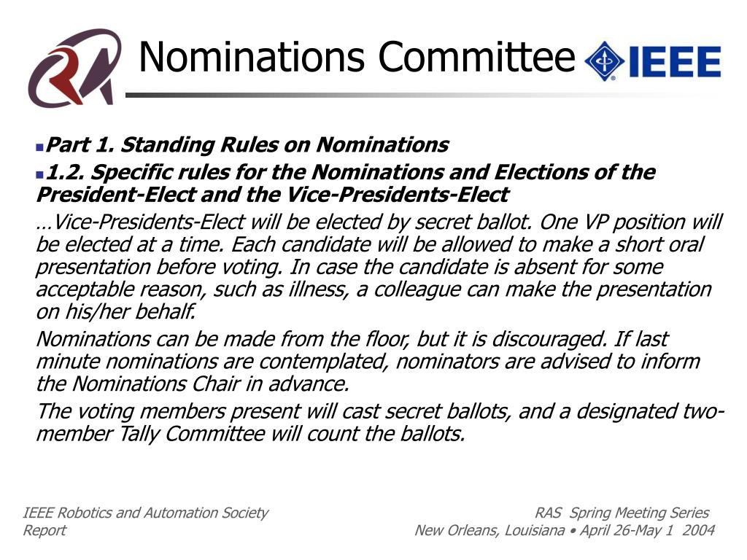Click the bullet before Part 1
Viewport: 747px width, 560px height.
[40, 147]
